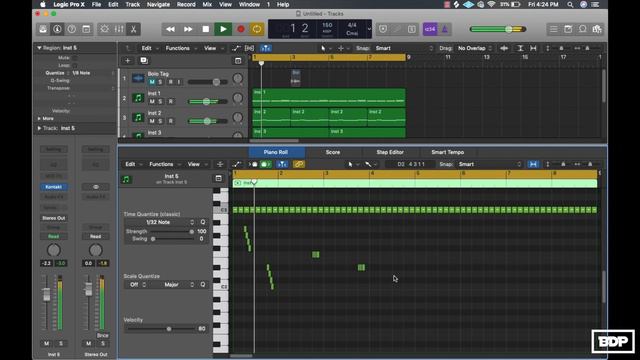Open the Media Browsers icon

point(597,29)
